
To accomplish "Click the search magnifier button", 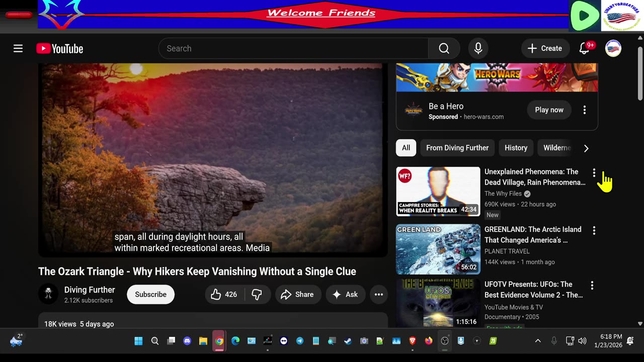I will (x=444, y=49).
